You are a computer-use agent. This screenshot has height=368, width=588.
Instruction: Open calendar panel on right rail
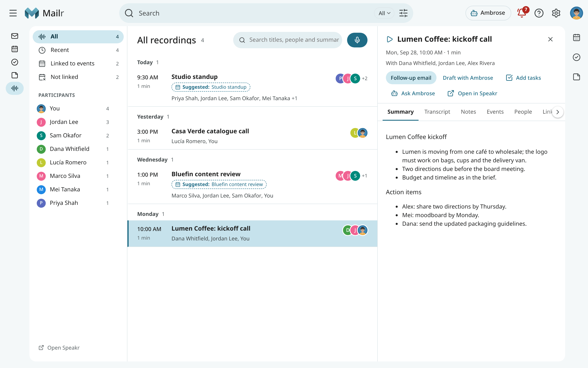coord(576,37)
